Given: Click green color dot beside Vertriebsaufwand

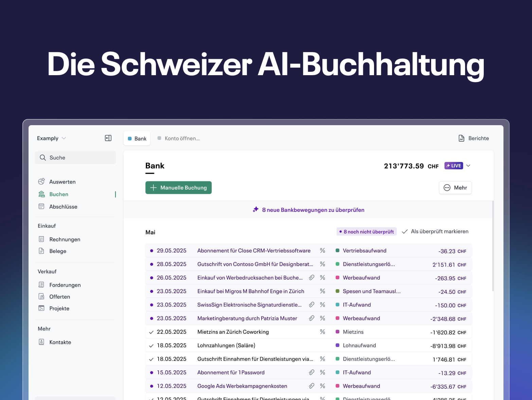Looking at the screenshot, I should tap(338, 251).
